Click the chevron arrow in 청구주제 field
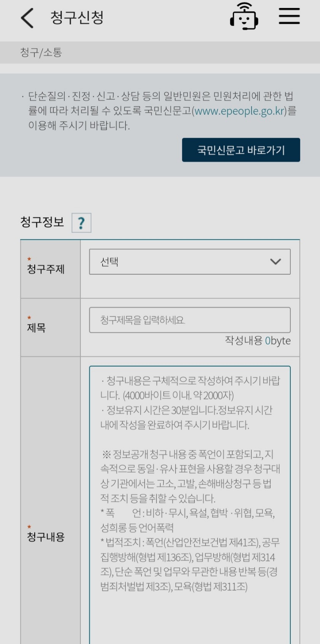 (275, 262)
